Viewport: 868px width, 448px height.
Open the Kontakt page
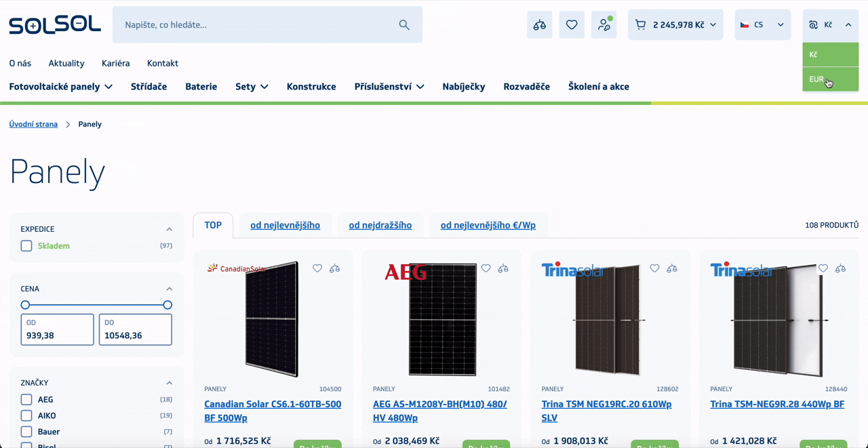coord(163,64)
